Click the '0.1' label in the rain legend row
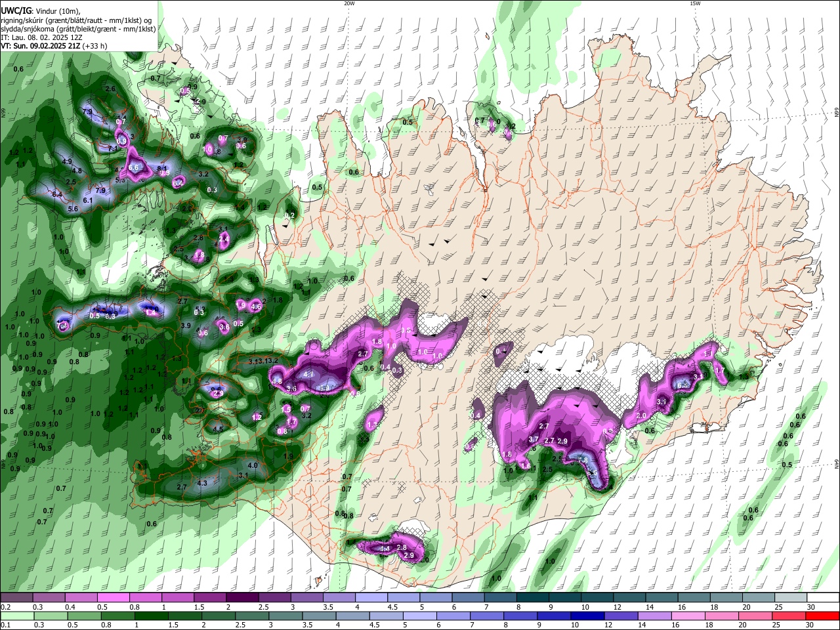840x630 pixels. (5, 625)
